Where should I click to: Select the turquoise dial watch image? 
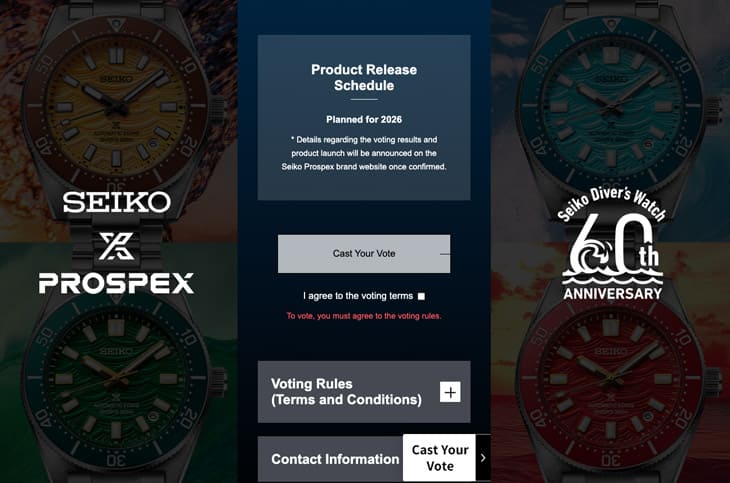click(x=611, y=109)
